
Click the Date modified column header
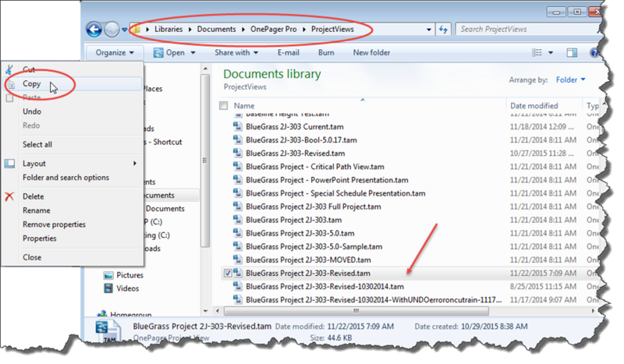[x=534, y=105]
